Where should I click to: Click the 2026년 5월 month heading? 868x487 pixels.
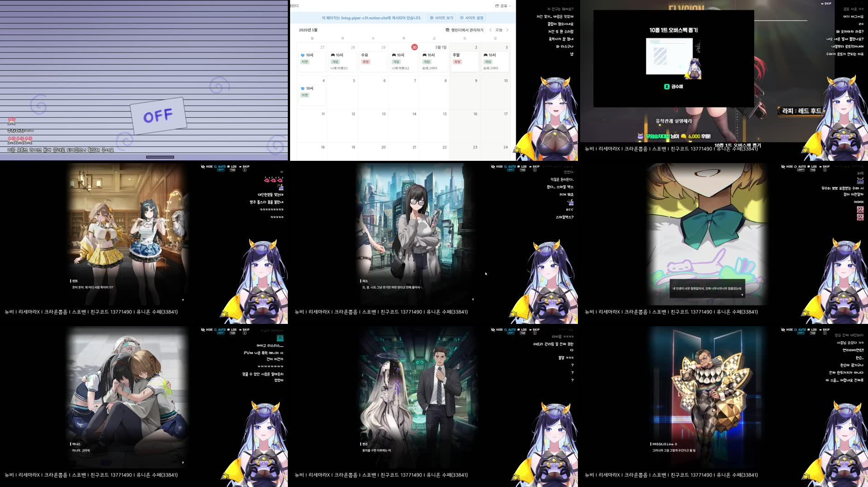(308, 30)
